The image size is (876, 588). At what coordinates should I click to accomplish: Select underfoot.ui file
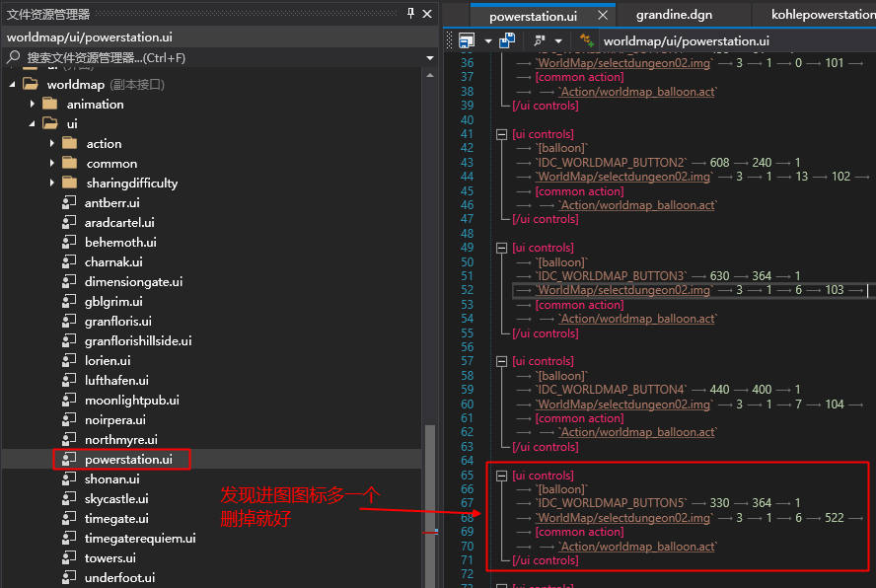(x=119, y=578)
